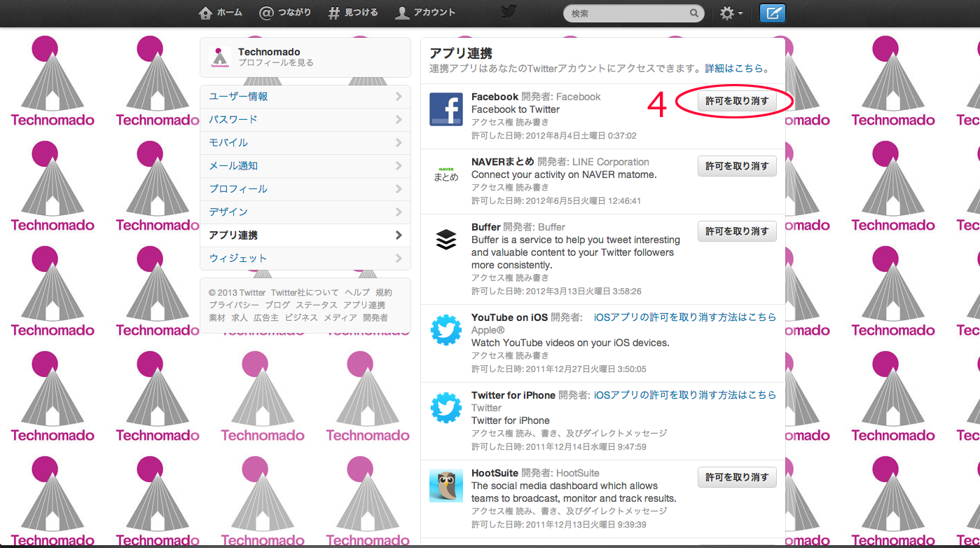Select アプリ連携 in settings sidebar
The image size is (980, 548).
pyautogui.click(x=305, y=235)
